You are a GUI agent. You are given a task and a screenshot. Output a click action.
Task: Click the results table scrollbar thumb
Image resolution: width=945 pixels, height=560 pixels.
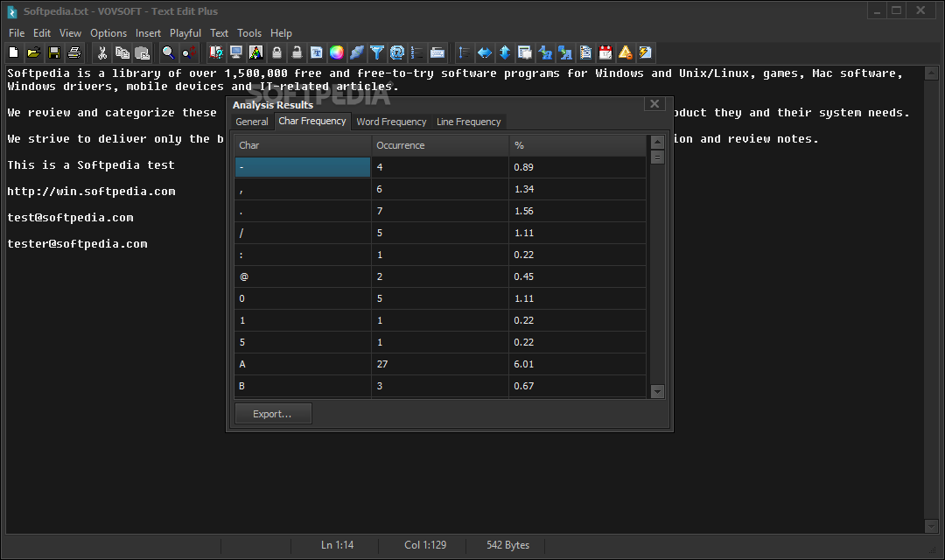[x=657, y=157]
